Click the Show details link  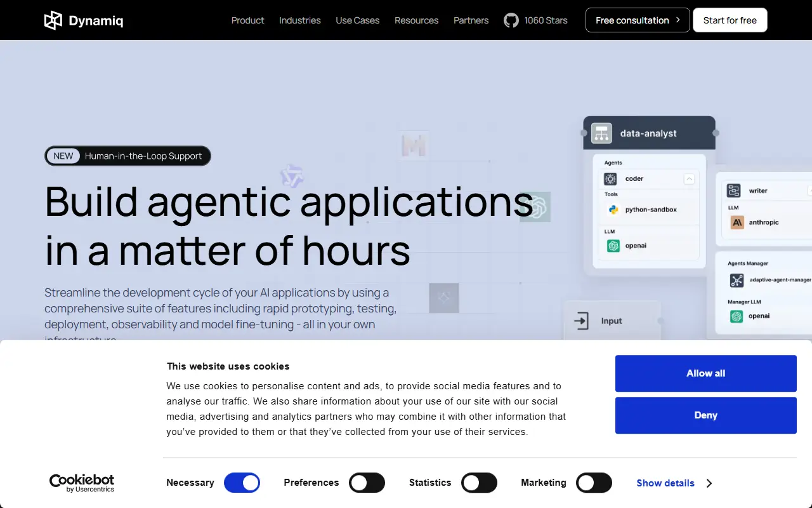(x=665, y=483)
